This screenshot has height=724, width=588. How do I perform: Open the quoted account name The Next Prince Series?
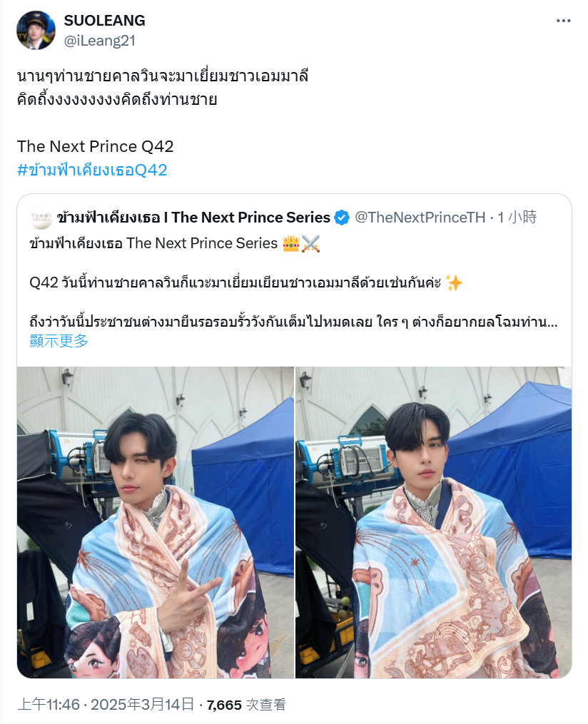193,217
